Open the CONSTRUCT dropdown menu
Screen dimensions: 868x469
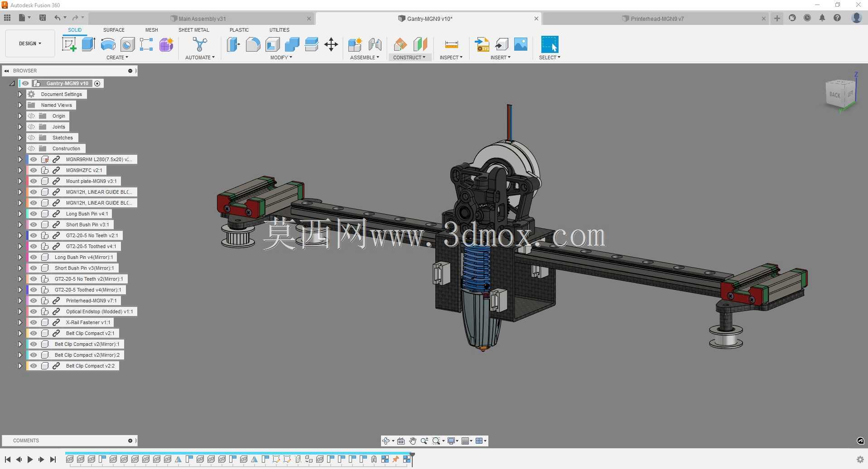pyautogui.click(x=409, y=57)
